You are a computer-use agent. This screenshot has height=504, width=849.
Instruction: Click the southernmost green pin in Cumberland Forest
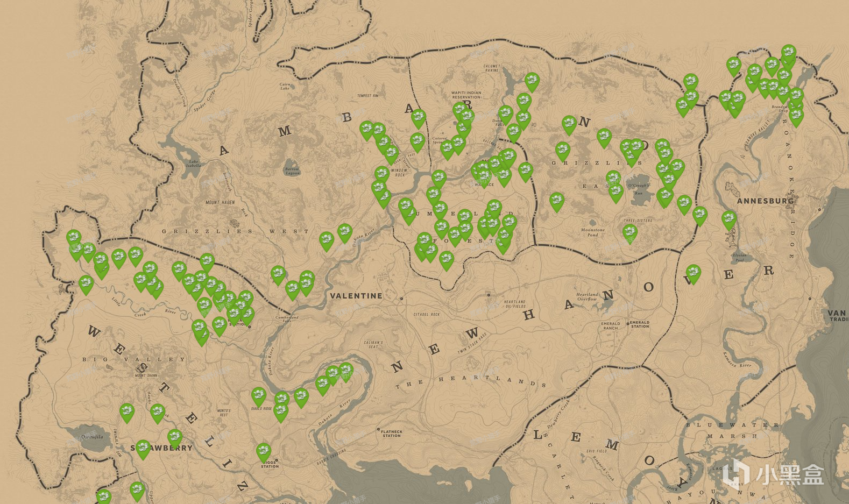click(447, 261)
